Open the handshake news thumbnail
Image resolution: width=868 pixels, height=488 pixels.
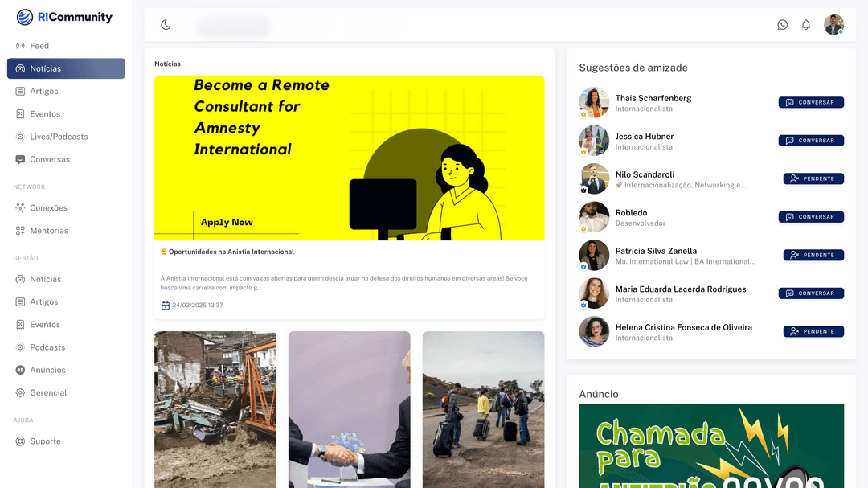pos(350,410)
